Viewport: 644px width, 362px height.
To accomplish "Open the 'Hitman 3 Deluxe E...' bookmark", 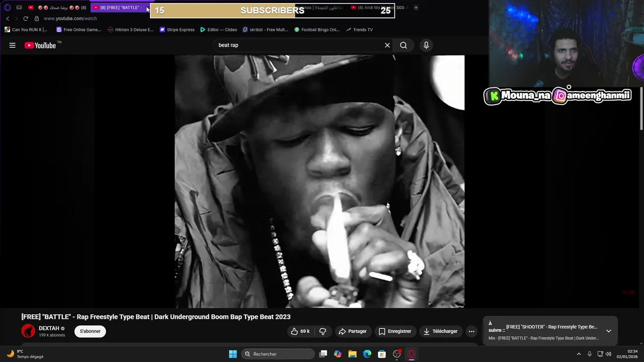I will [x=131, y=30].
